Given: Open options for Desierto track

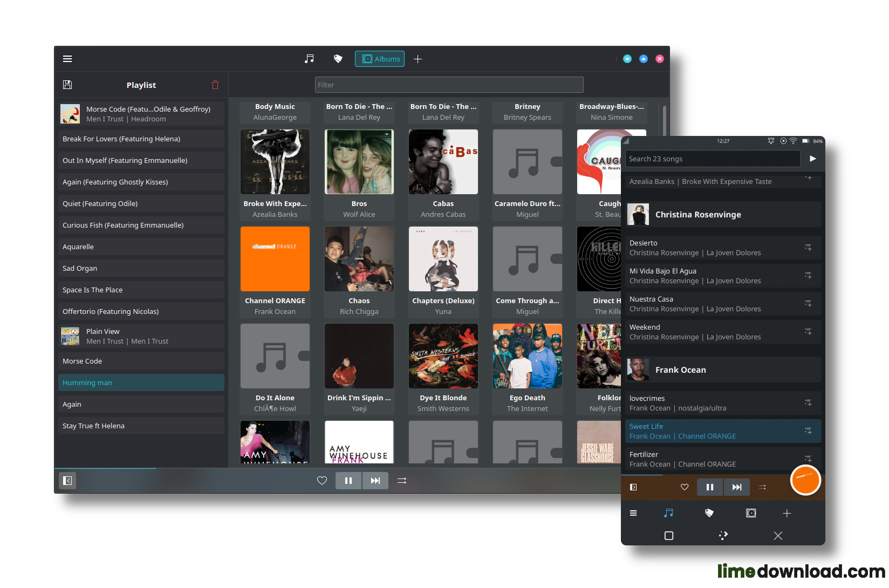Looking at the screenshot, I should (x=808, y=248).
